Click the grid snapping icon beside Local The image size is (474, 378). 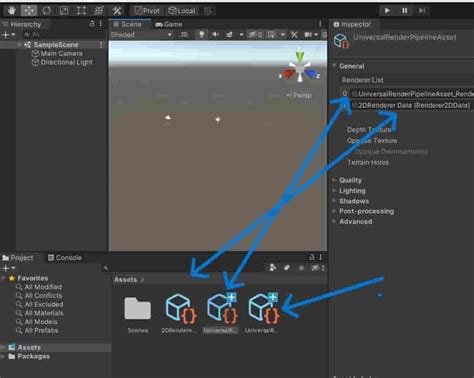[x=208, y=11]
